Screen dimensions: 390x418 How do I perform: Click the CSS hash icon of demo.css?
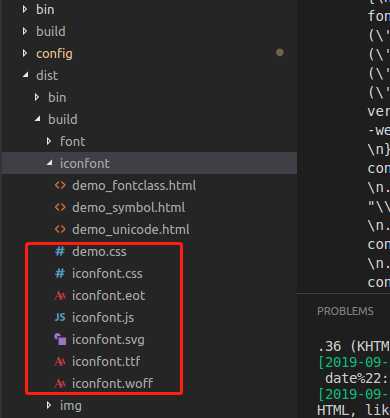60,251
